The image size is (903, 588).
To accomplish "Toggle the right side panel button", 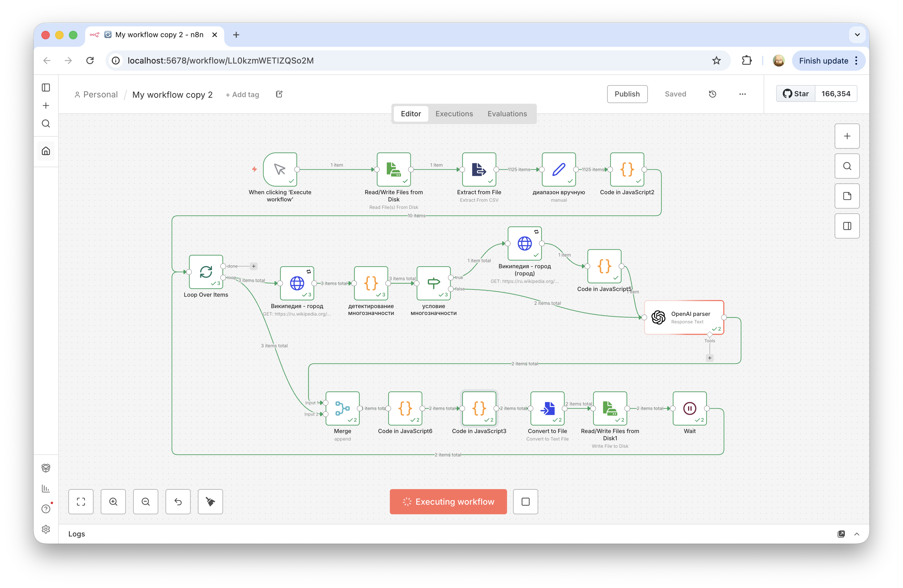I will (x=847, y=226).
